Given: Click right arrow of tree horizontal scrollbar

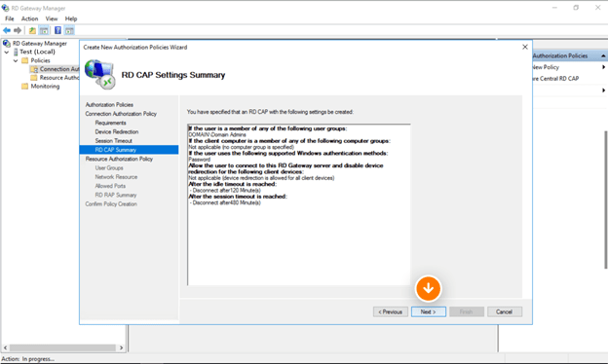Looking at the screenshot, I should [121, 347].
